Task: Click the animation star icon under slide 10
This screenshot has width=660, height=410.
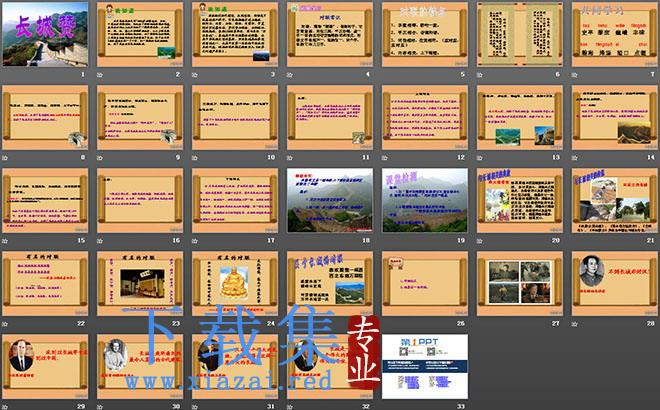Action: tap(195, 158)
